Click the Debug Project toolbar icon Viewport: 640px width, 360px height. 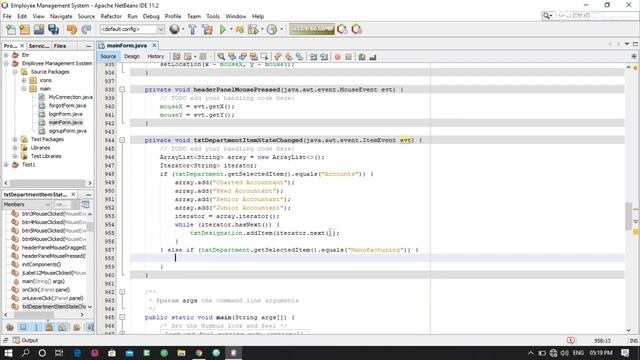[x=240, y=29]
